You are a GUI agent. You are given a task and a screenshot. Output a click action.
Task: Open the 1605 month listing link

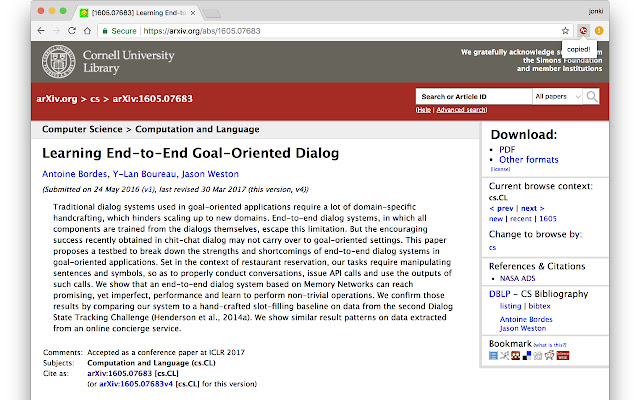coord(548,219)
